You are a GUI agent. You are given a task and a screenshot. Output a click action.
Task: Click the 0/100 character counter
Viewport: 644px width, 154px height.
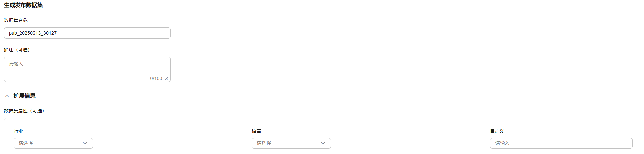point(156,78)
